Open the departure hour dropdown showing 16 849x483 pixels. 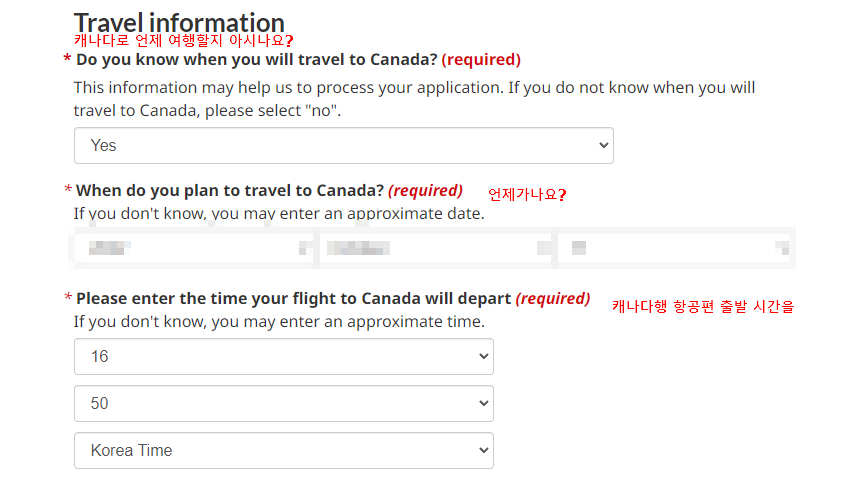283,357
